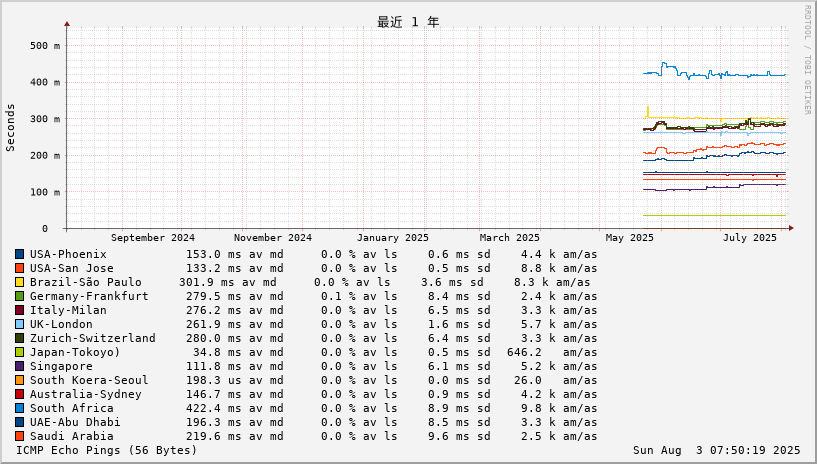Click the '301.9 ms' São Paulo median value
This screenshot has height=464, width=817.
pos(207,282)
